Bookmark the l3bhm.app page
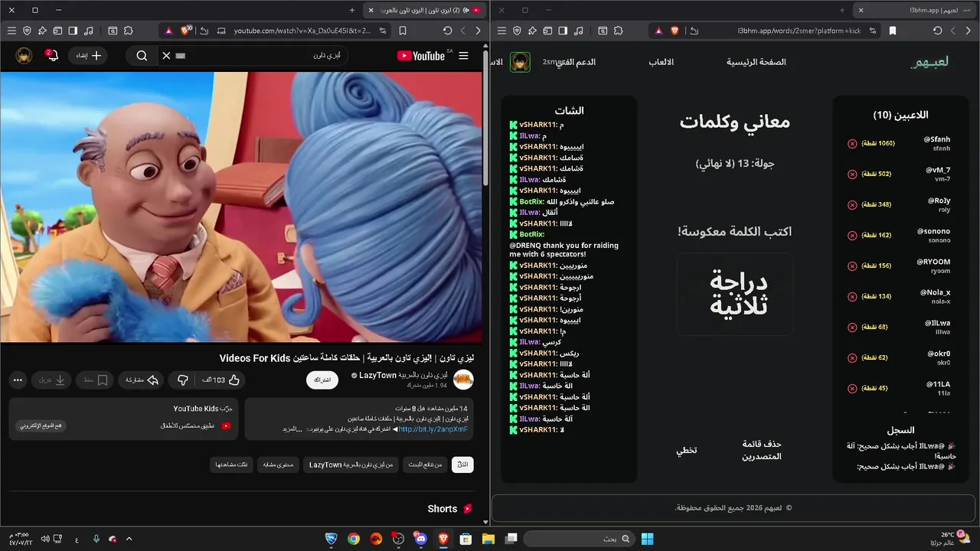This screenshot has height=551, width=980. point(893,31)
